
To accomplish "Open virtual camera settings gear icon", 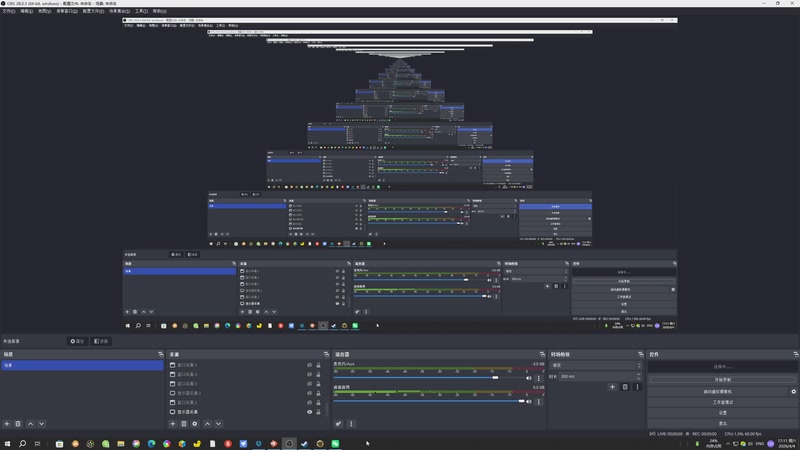I will click(x=793, y=391).
